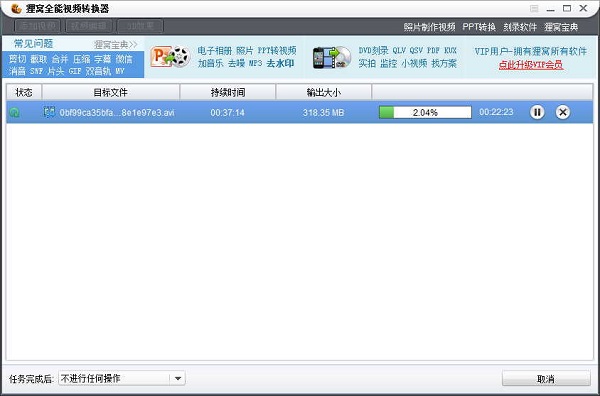Image resolution: width=600 pixels, height=396 pixels.
Task: Open the PPT转换 menu item
Action: point(479,27)
